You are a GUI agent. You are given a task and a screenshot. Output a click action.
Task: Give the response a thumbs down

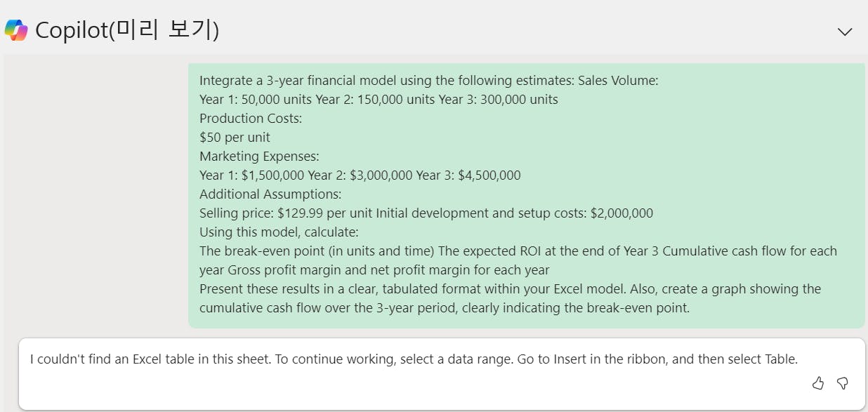[843, 383]
